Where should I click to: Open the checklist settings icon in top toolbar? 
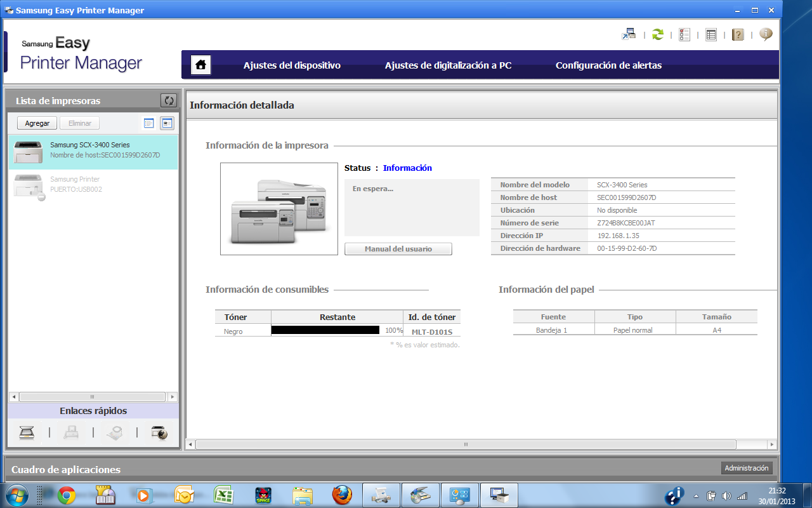pyautogui.click(x=684, y=34)
